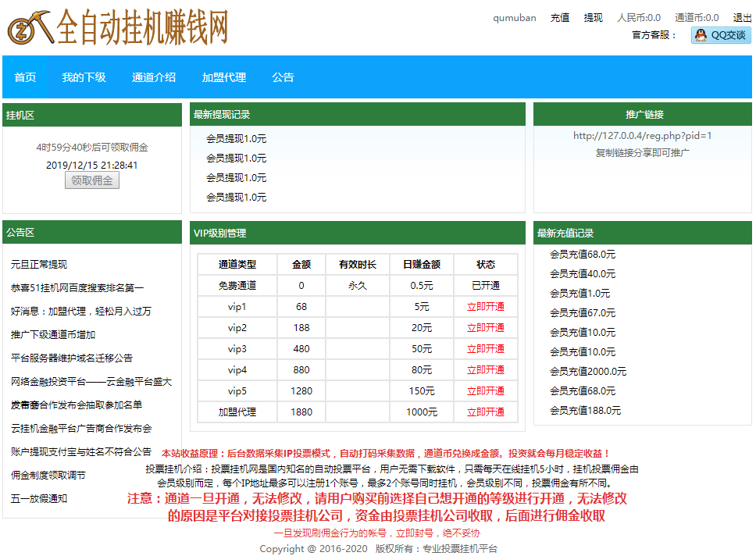Click the 会员充值67.0元 record
Image resolution: width=756 pixels, height=556 pixels.
583,313
